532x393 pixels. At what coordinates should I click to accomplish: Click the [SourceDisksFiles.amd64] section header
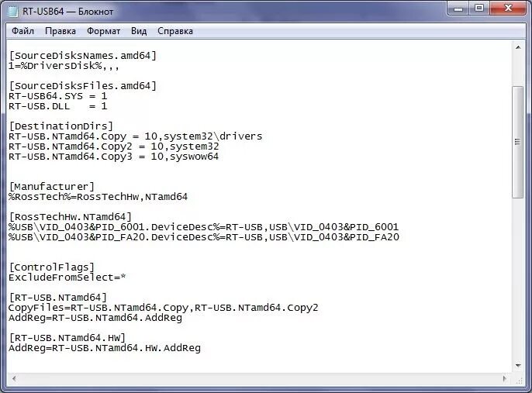82,86
